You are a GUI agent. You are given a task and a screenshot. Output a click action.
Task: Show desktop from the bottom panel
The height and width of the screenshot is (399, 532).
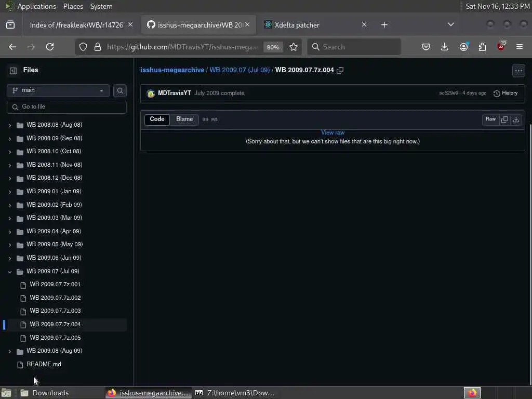coord(6,393)
